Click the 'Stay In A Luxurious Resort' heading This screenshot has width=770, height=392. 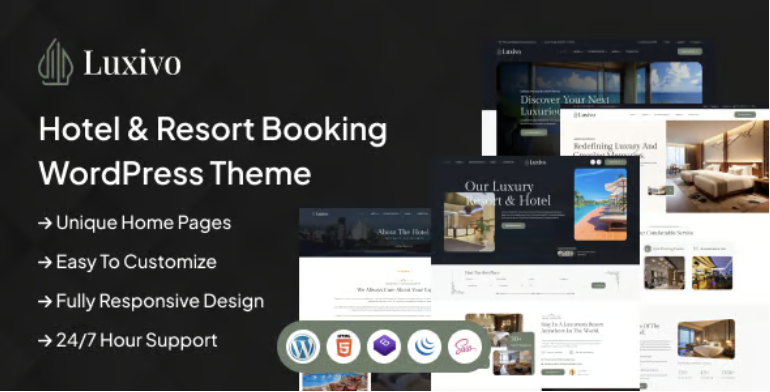[572, 327]
